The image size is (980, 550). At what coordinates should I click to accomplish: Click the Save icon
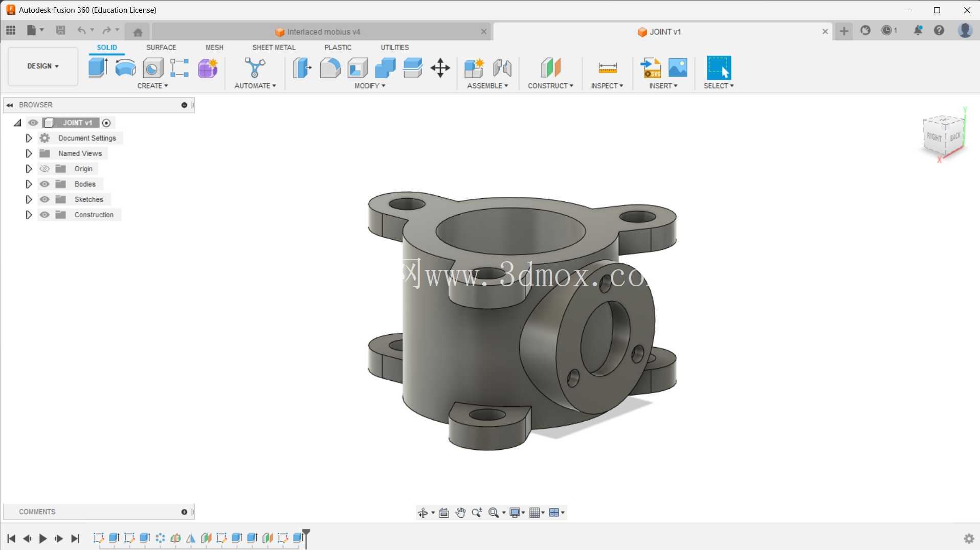(x=60, y=31)
